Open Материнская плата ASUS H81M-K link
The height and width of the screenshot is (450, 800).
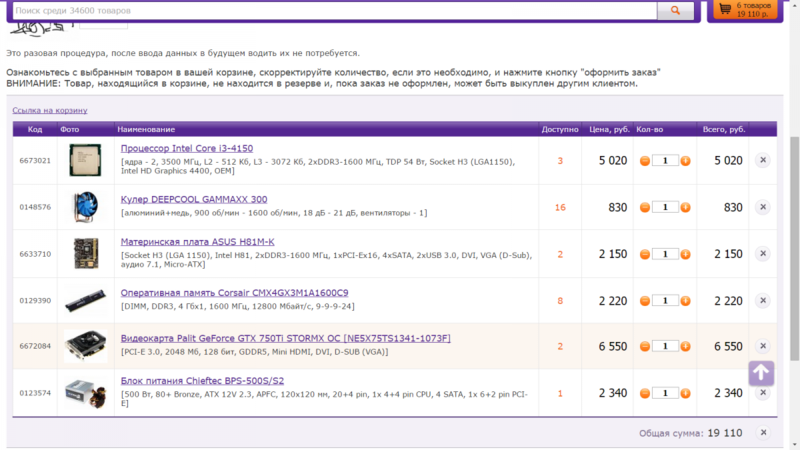click(197, 241)
